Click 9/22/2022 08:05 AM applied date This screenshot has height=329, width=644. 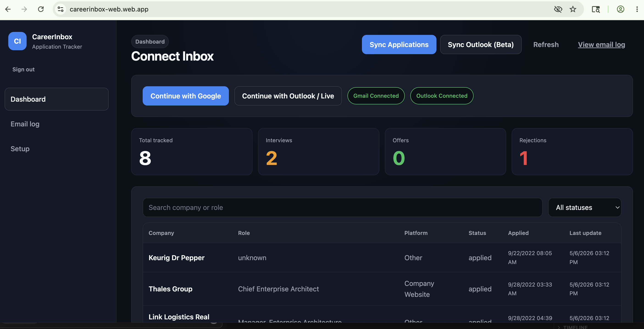pos(530,257)
